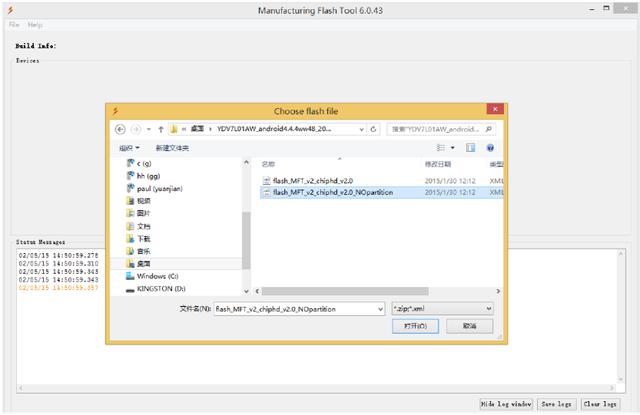Screen dimensions: 640x415
Task: Sort by 名称 (Name) column header
Action: tap(268, 164)
